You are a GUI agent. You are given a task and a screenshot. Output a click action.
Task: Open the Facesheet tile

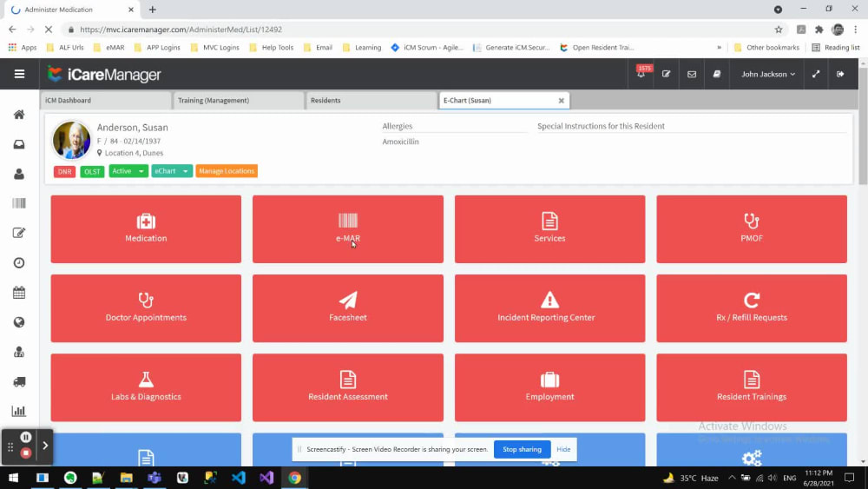tap(348, 308)
